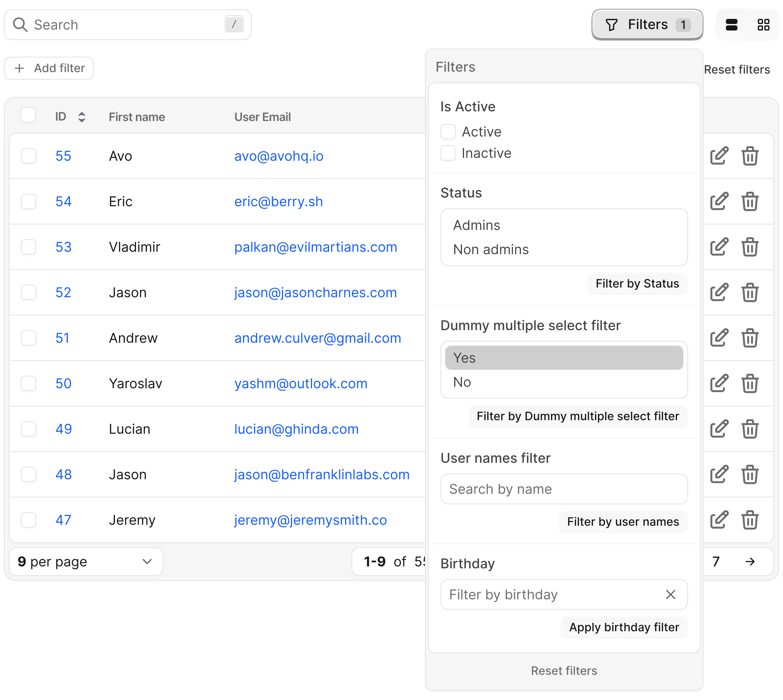Select Non admins in Status list
Screen dimensions: 783x700
coord(564,249)
